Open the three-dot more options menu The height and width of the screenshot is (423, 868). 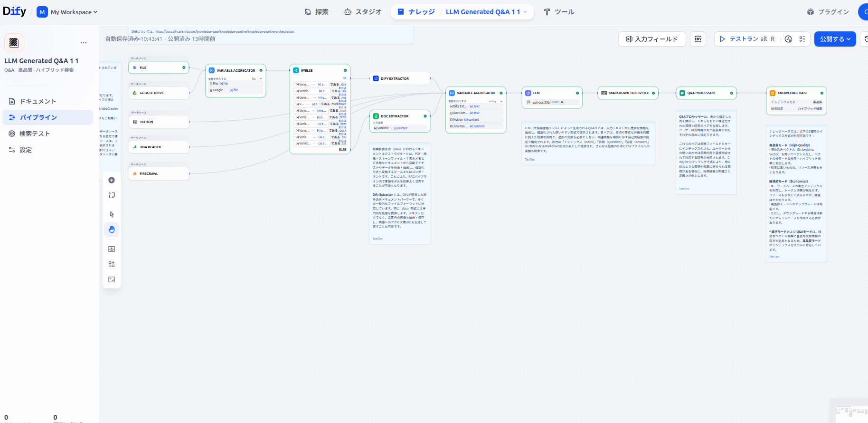(x=84, y=43)
